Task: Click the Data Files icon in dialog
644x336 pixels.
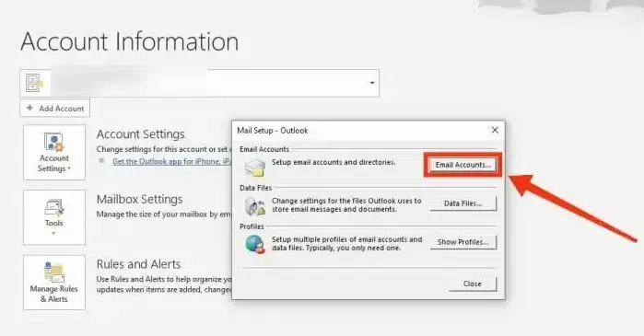Action: click(254, 205)
